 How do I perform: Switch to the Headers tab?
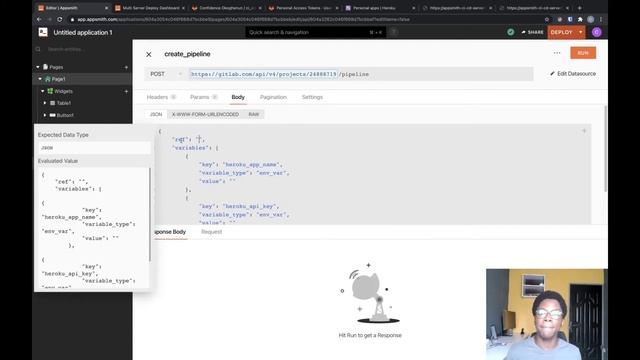coord(161,97)
